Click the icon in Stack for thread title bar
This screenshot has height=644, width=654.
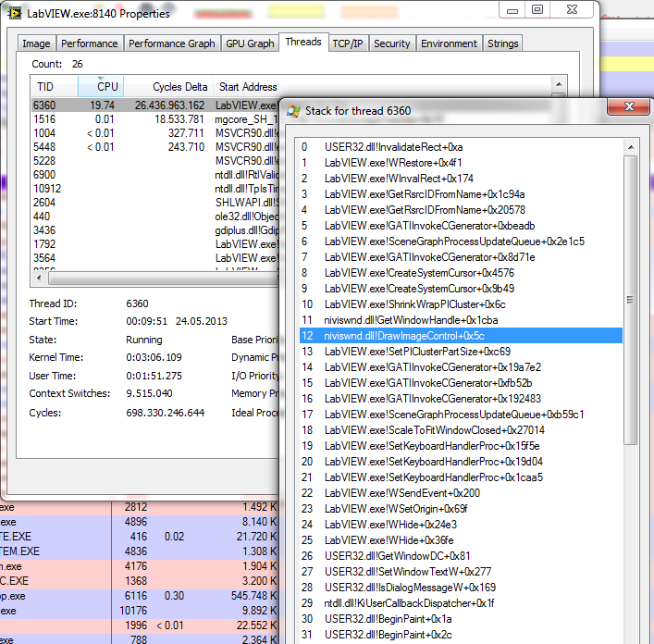[x=293, y=111]
